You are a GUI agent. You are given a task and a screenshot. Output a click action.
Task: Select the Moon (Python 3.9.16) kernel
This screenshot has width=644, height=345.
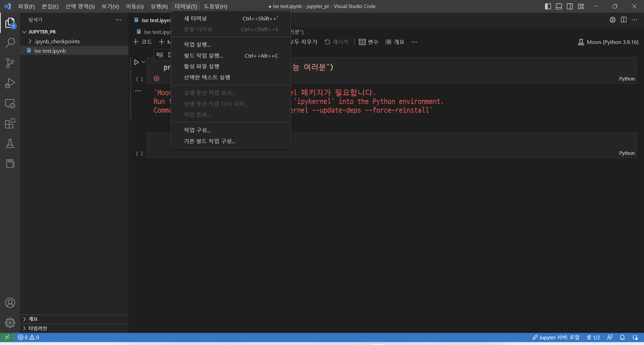[x=608, y=42]
